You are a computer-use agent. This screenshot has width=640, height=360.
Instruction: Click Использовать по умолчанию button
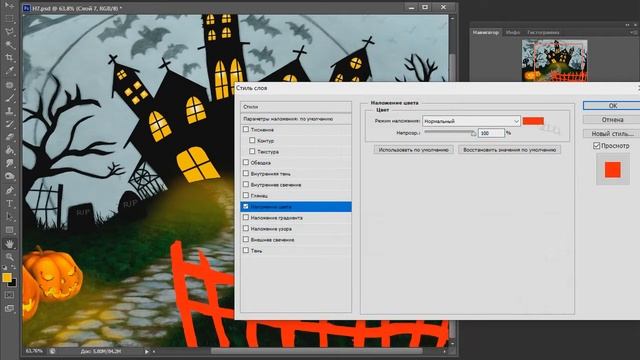(x=413, y=150)
